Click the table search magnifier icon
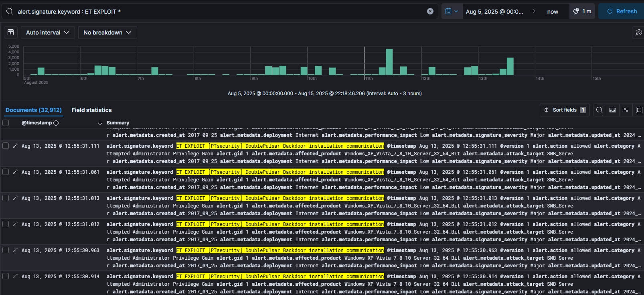The width and height of the screenshot is (644, 295). [x=599, y=110]
